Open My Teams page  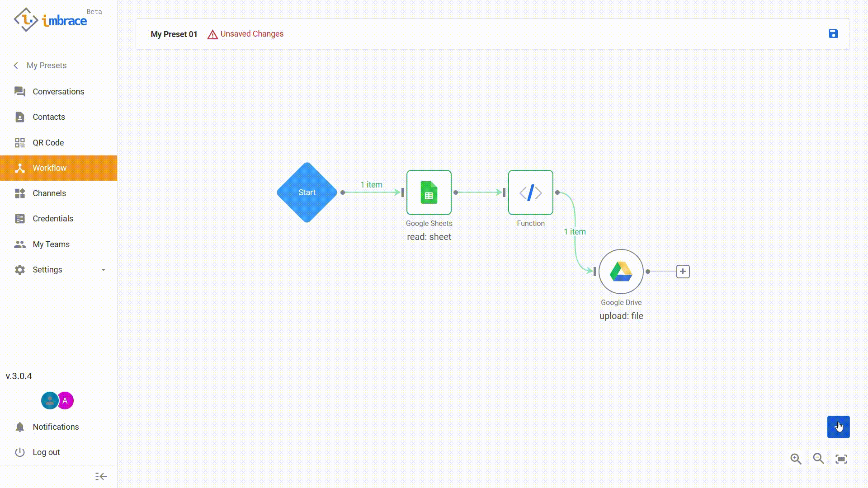click(58, 244)
